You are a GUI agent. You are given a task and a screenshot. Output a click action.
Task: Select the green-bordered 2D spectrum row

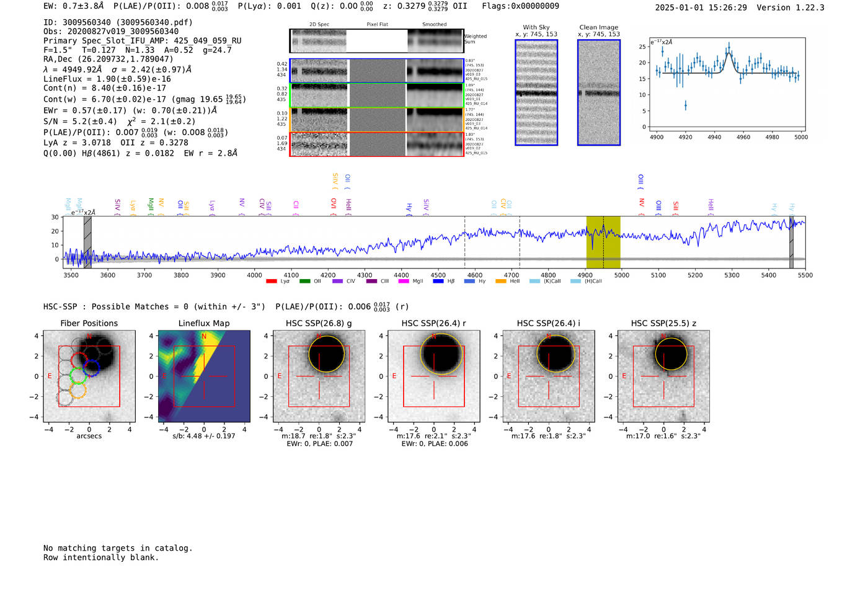[x=377, y=95]
